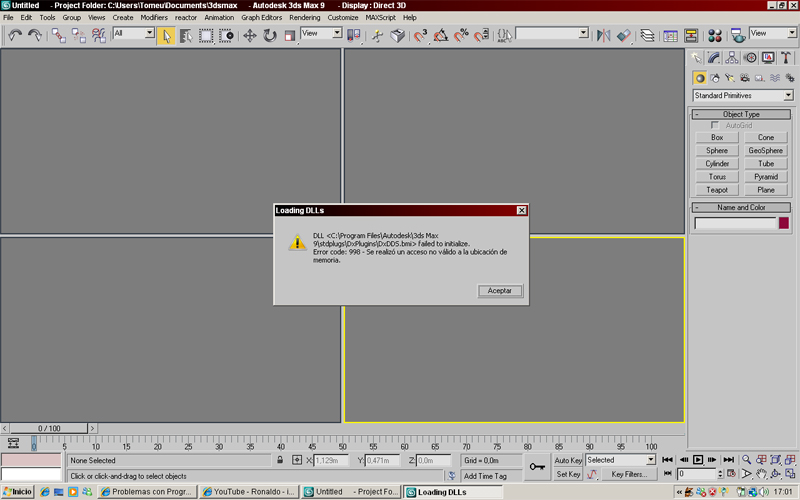Choose the Rectangular Selection Region tool

tap(206, 36)
